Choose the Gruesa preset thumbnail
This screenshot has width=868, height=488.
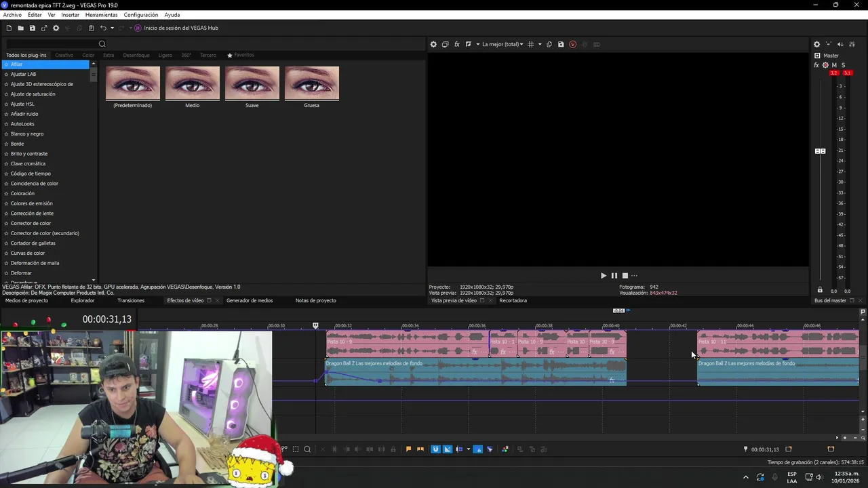pos(312,83)
